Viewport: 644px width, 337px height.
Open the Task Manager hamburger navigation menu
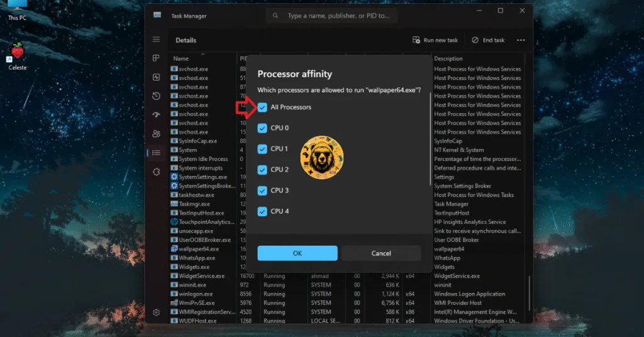point(156,40)
